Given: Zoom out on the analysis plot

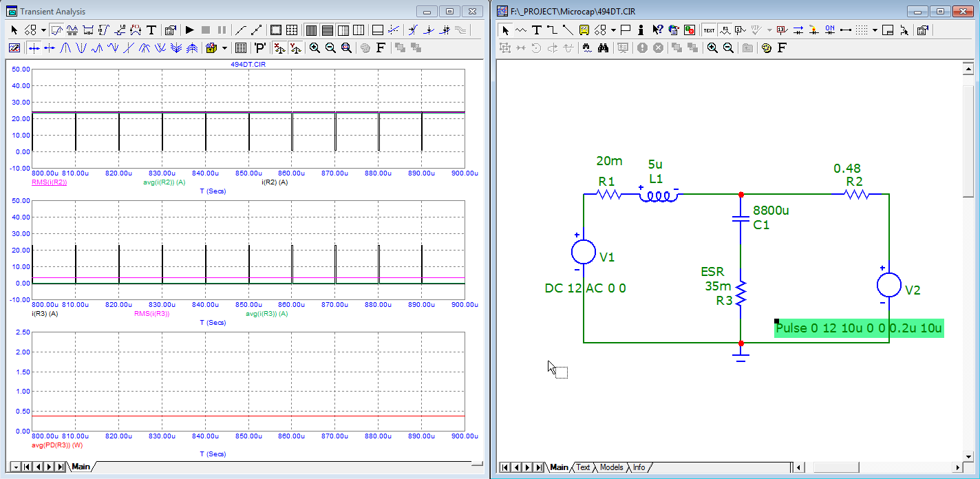Looking at the screenshot, I should [x=330, y=48].
